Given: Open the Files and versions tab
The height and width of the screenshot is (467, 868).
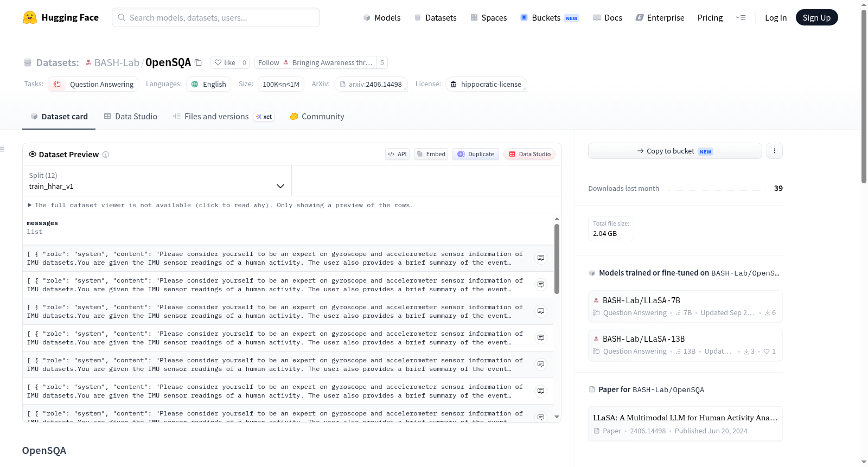Looking at the screenshot, I should 224,117.
